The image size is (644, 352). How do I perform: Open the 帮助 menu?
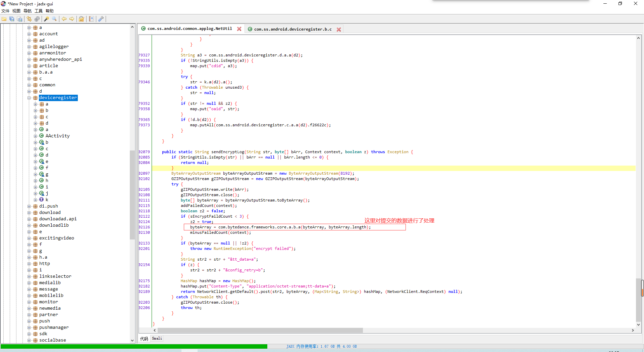[50, 11]
